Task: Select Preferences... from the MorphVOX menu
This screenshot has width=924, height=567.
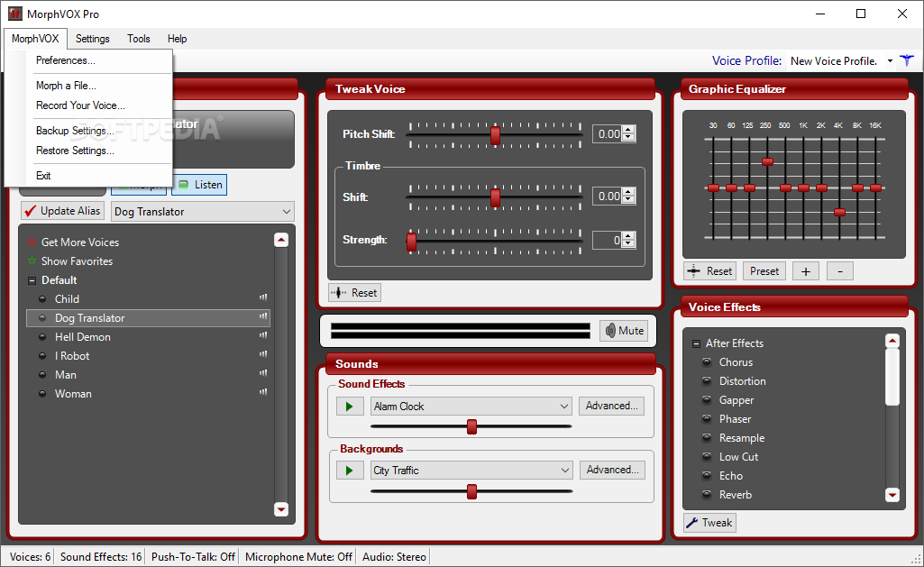Action: tap(66, 60)
